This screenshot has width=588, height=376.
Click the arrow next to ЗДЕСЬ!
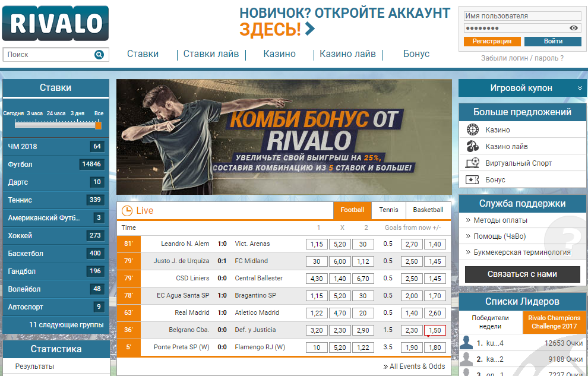(x=310, y=29)
